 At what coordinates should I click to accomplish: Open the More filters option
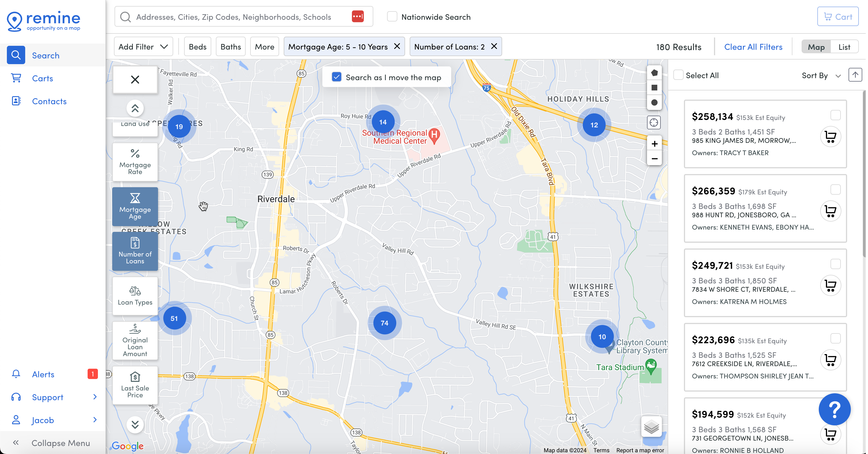tap(265, 46)
